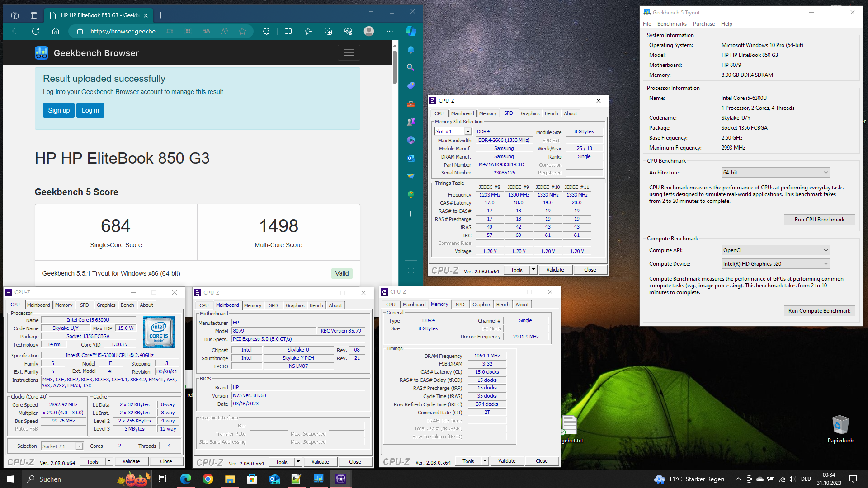The height and width of the screenshot is (488, 868).
Task: Open Edge sidebar Drop paper plane icon
Action: tap(410, 176)
